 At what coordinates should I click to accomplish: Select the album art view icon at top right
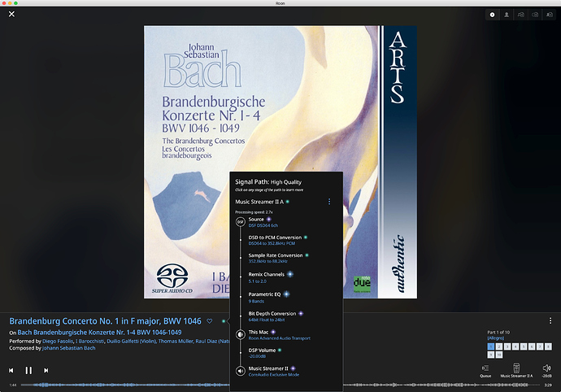pyautogui.click(x=493, y=15)
